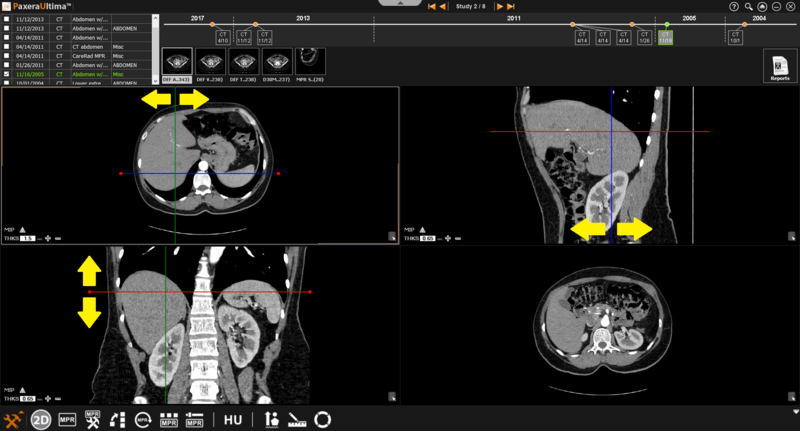Click the search magnifier icon

pyautogui.click(x=748, y=6)
